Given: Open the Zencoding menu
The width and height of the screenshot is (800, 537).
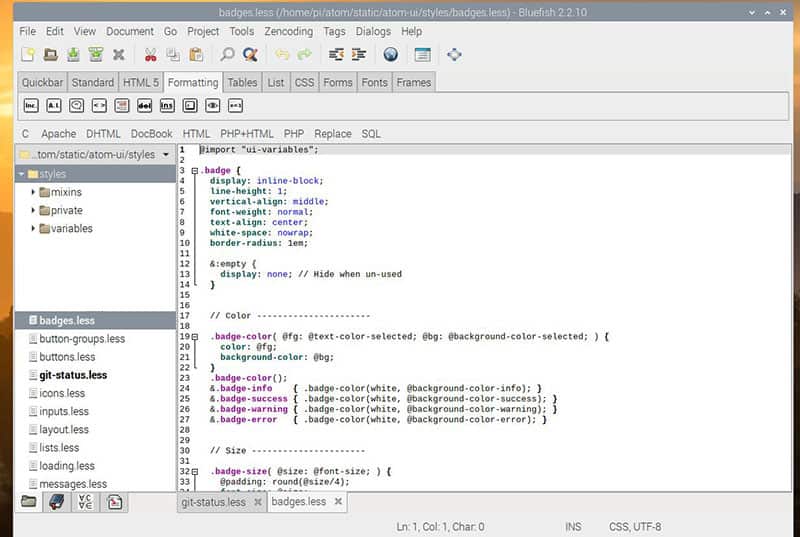Looking at the screenshot, I should pyautogui.click(x=288, y=32).
